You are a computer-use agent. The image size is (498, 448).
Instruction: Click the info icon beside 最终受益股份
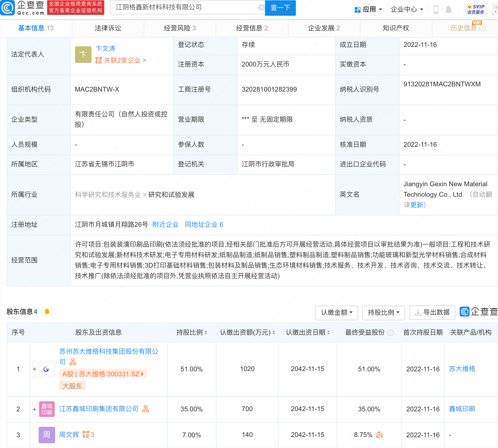coord(390,333)
